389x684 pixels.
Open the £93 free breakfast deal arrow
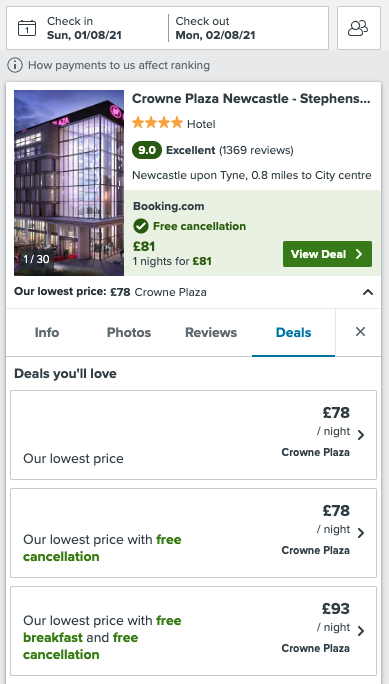[361, 631]
